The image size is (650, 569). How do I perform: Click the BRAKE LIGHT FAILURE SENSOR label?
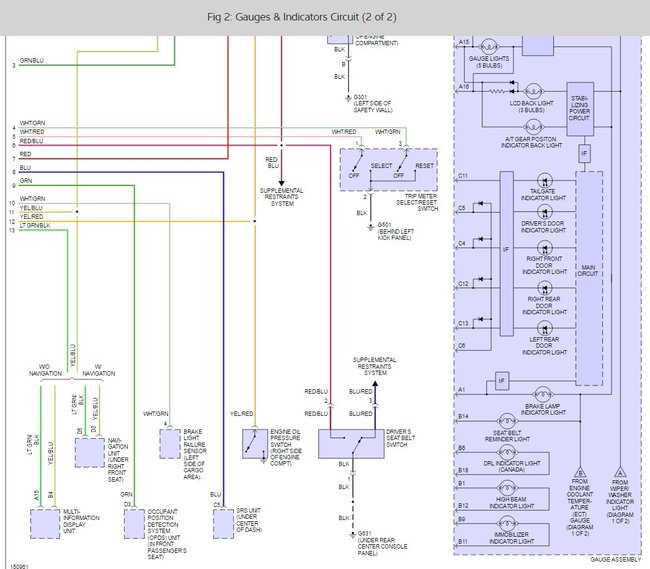[195, 454]
